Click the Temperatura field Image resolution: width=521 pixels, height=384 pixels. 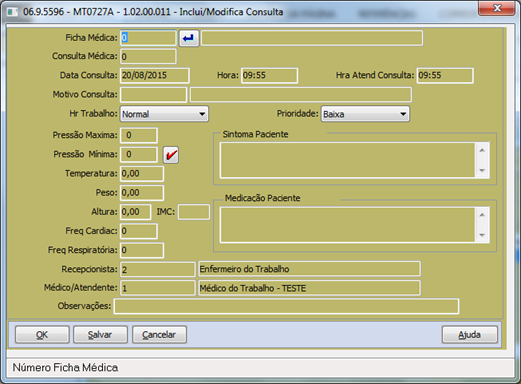point(142,174)
